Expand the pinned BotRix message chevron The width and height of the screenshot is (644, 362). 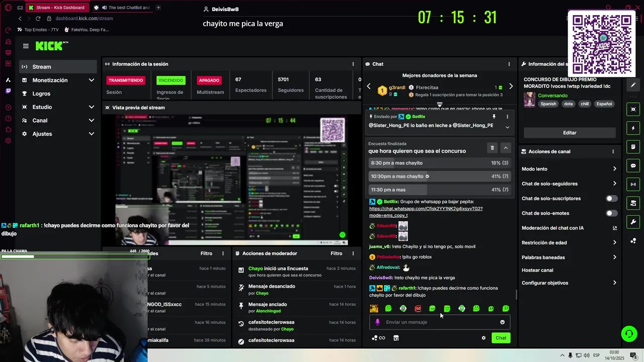507,127
